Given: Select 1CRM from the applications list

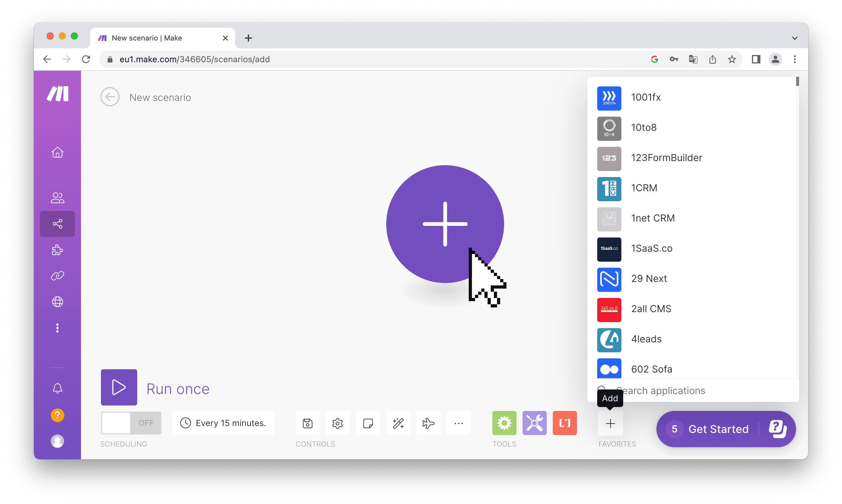Looking at the screenshot, I should coord(644,188).
